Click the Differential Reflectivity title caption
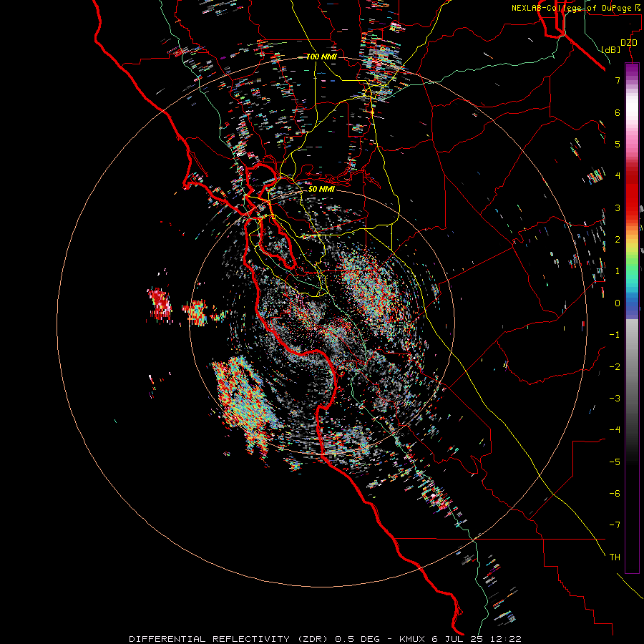Image resolution: width=644 pixels, height=644 pixels. pos(325,639)
